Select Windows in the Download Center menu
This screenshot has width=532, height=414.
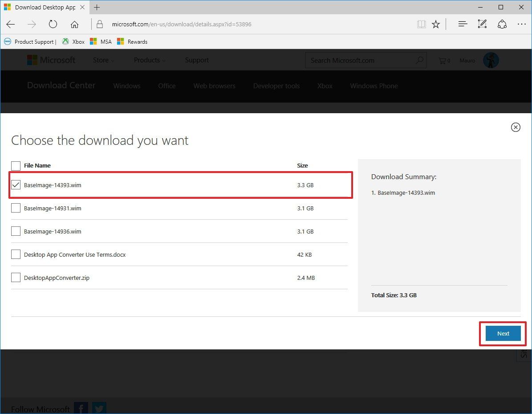126,86
